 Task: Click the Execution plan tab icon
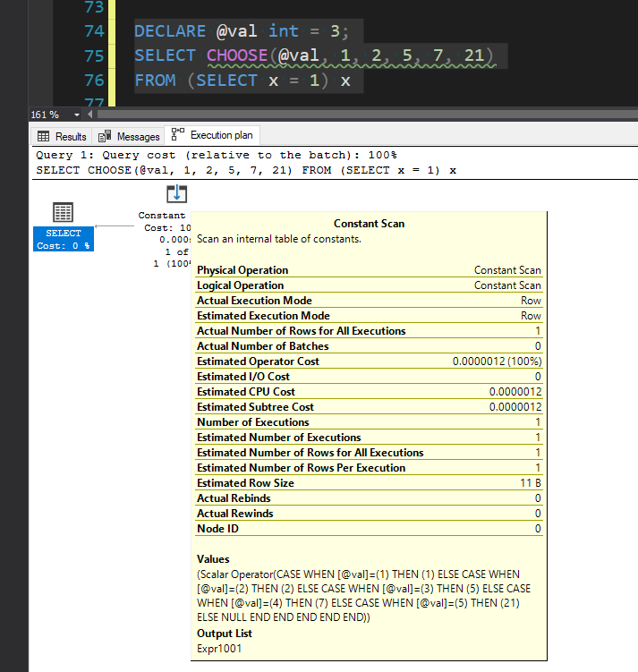177,134
